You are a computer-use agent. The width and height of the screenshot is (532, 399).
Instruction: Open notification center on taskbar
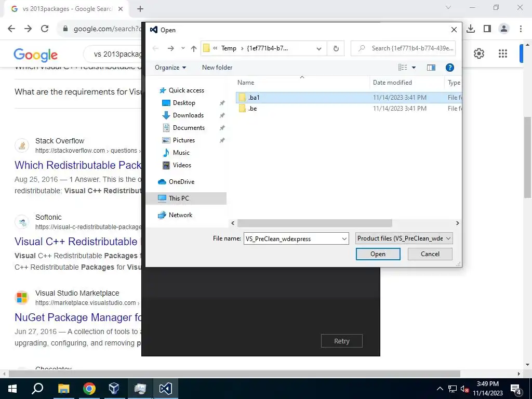(x=516, y=389)
